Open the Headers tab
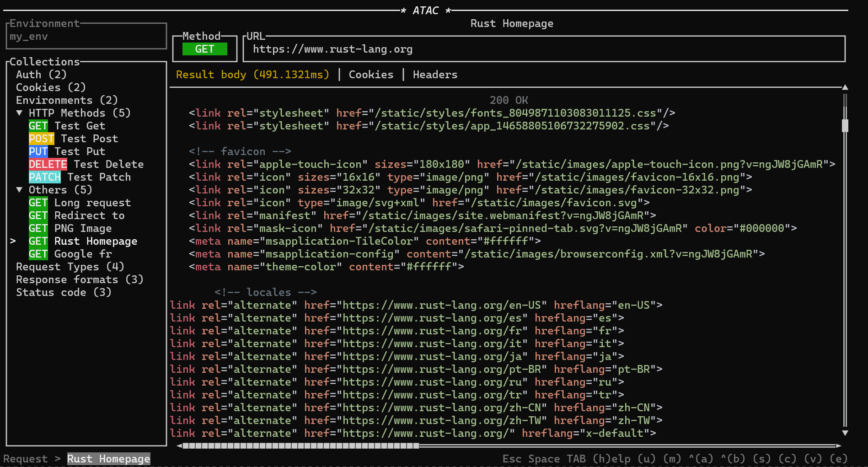The width and height of the screenshot is (868, 467). pyautogui.click(x=435, y=75)
